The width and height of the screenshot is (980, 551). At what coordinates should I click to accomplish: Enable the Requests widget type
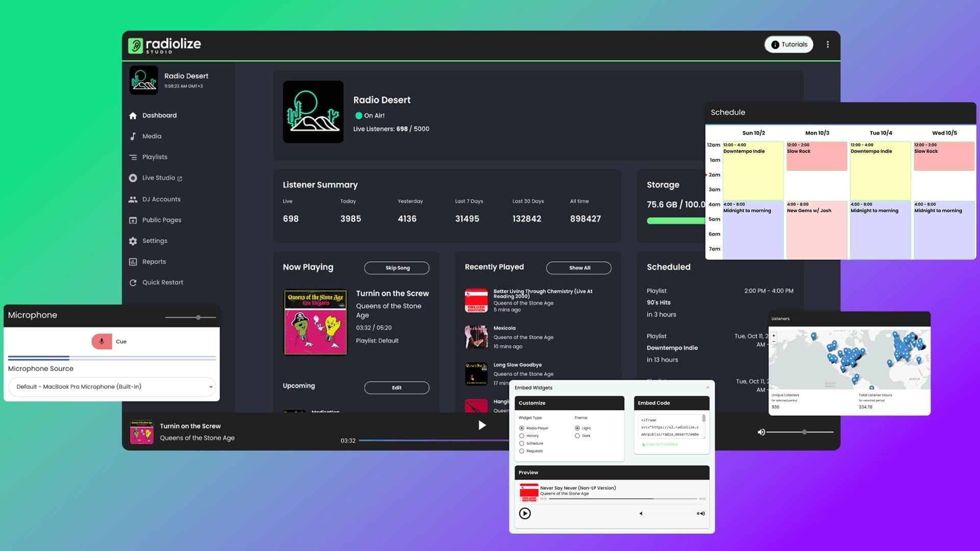pos(522,451)
